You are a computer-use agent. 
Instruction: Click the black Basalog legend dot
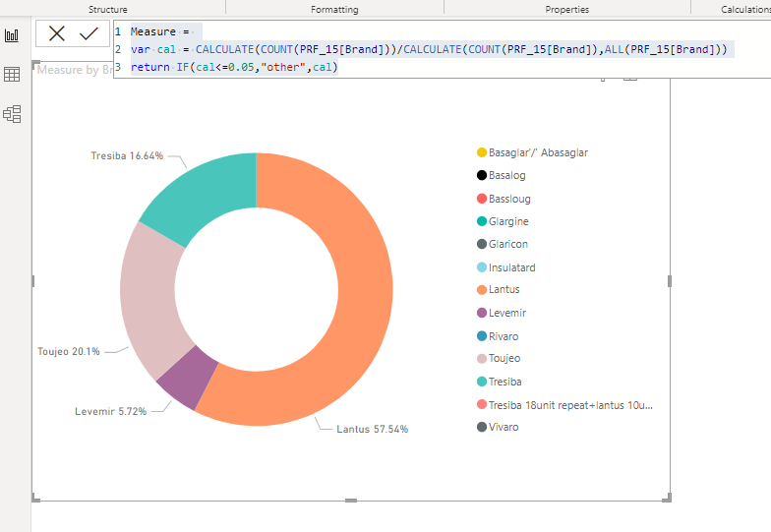coord(482,175)
